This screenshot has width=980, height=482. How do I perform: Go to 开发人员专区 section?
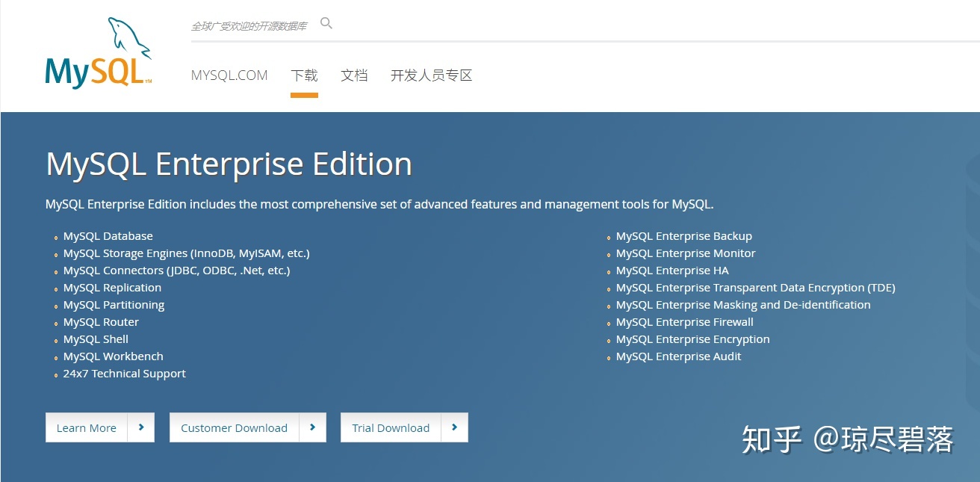(432, 75)
